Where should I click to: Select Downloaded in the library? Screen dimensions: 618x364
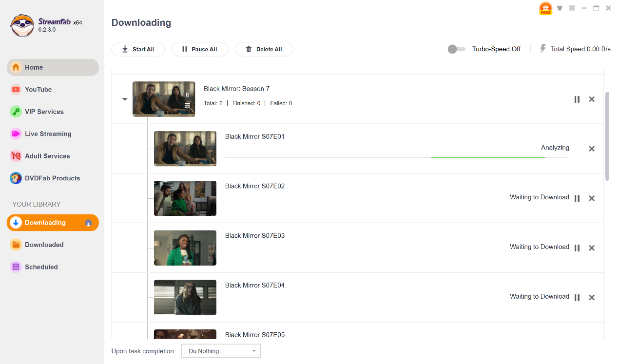(53, 245)
